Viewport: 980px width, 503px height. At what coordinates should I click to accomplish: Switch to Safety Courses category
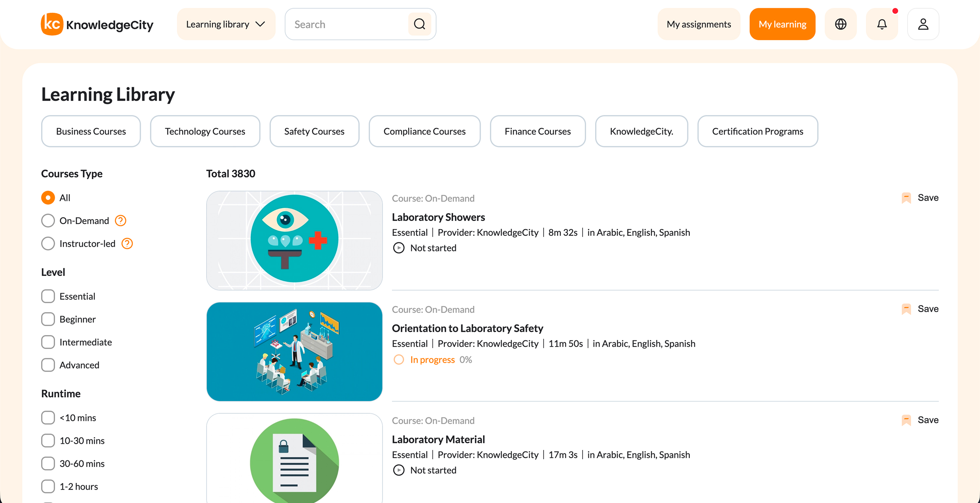314,131
